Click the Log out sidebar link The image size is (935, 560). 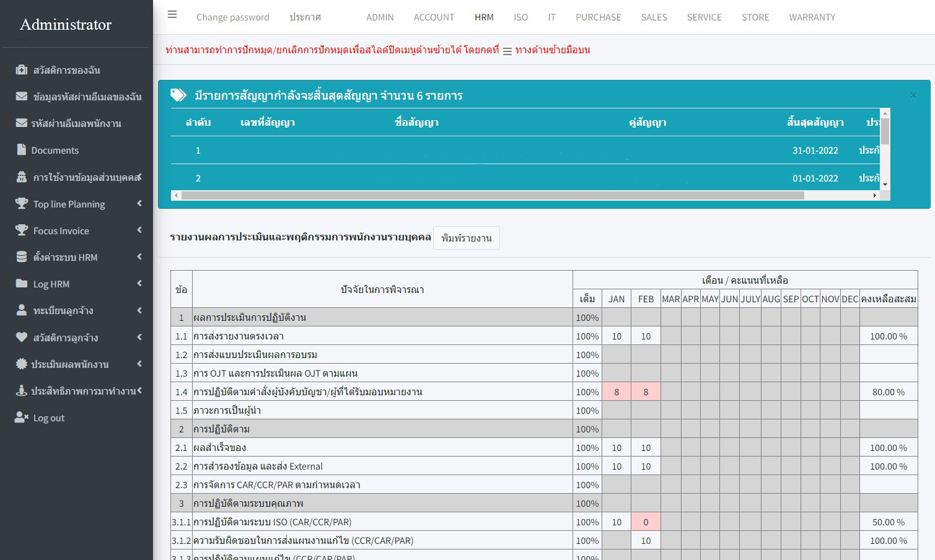48,418
